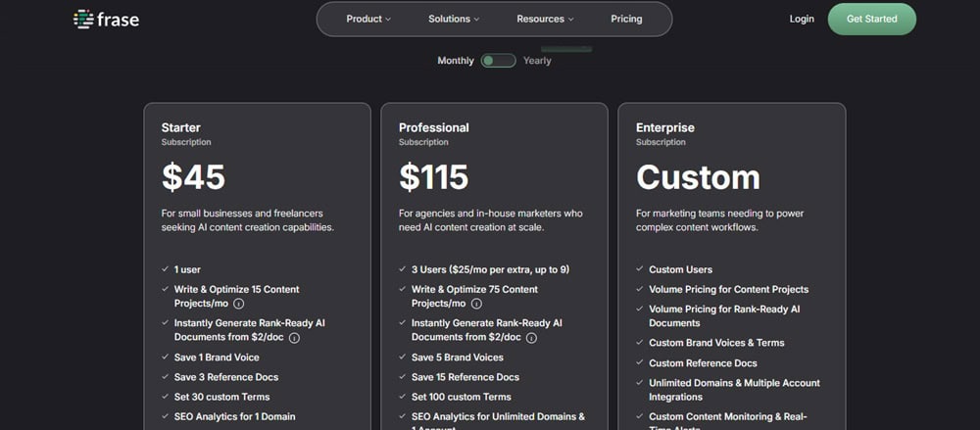Click the Frase logo

106,20
